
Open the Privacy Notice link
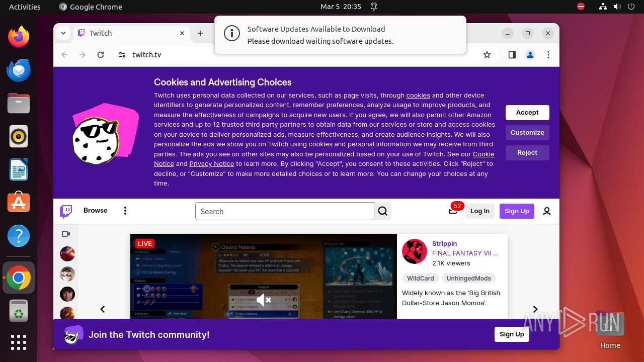pos(212,164)
